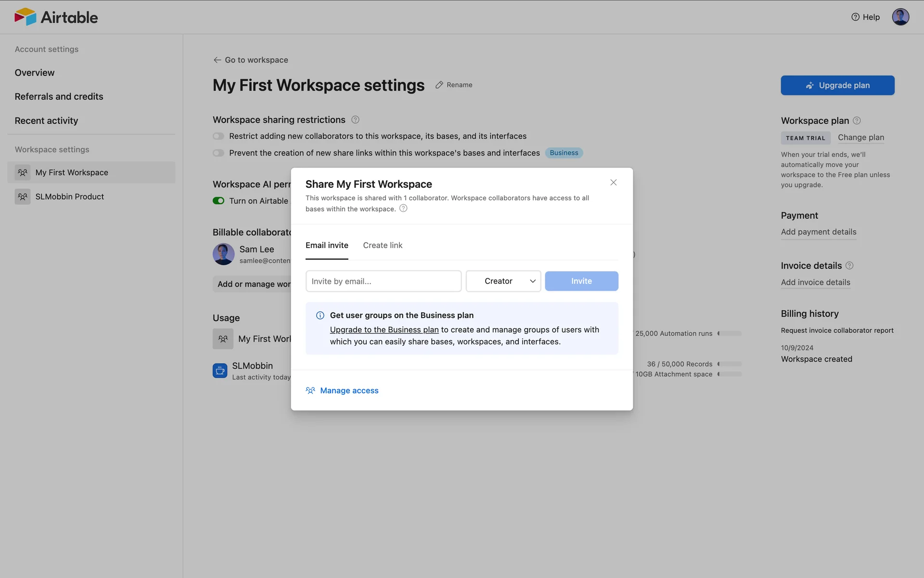
Task: Close the Share workspace dialog
Action: click(x=613, y=183)
